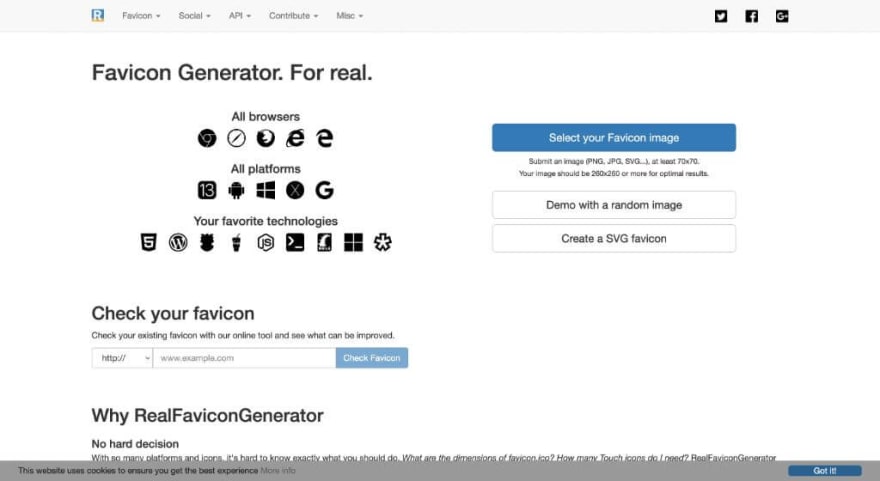Click Select your Favicon image button
880x481 pixels.
[614, 138]
